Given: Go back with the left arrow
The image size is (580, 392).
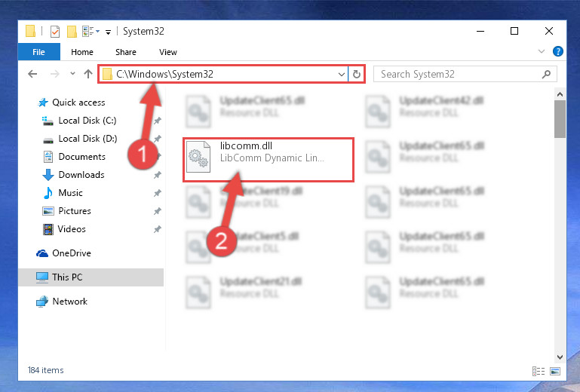Looking at the screenshot, I should tap(32, 74).
